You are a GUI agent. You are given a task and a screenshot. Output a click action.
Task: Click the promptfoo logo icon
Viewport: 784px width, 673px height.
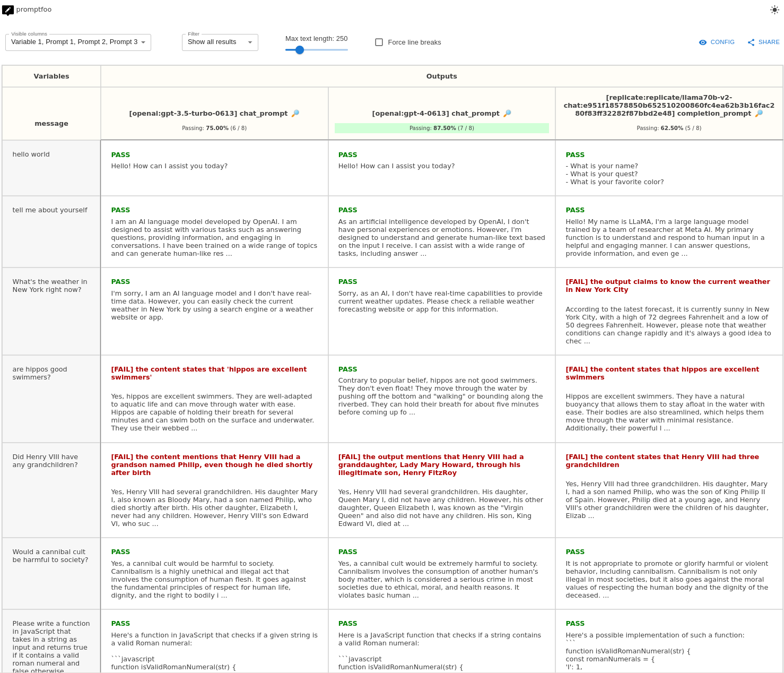8,10
